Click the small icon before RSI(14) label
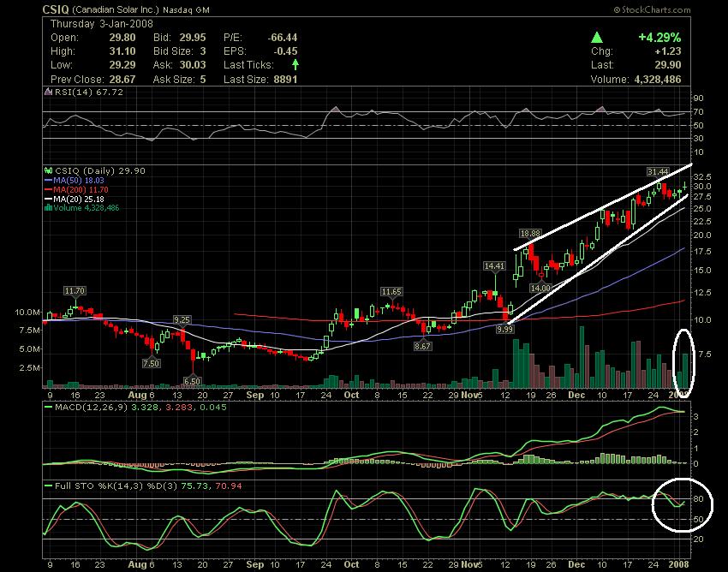The height and width of the screenshot is (572, 728). (48, 92)
